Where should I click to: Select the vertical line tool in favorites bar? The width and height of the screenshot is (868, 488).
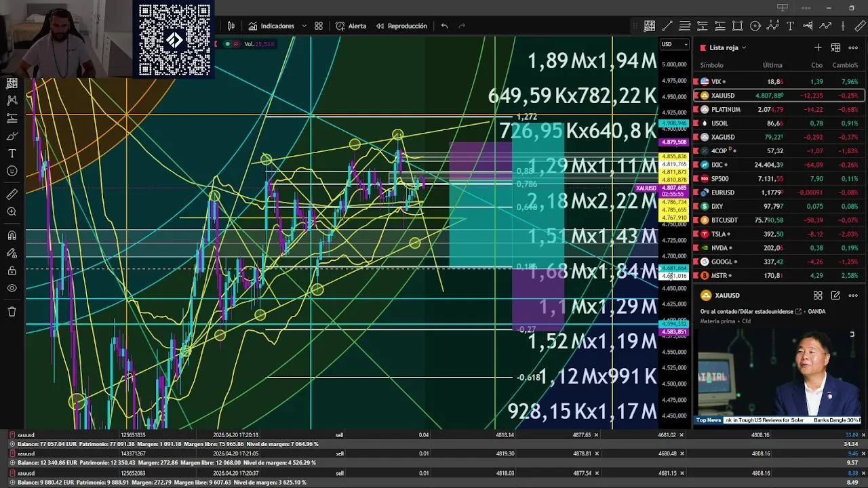click(843, 26)
